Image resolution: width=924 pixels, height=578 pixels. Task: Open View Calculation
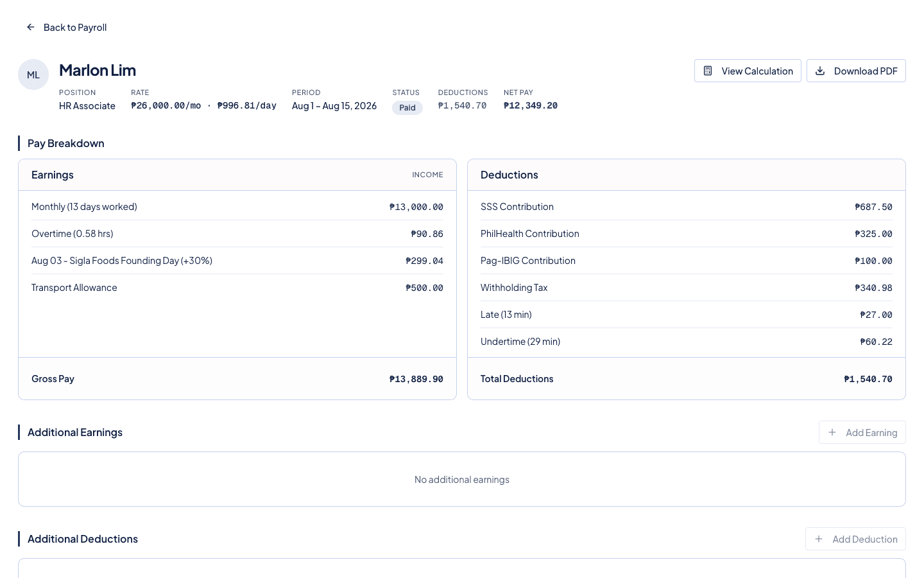click(748, 71)
